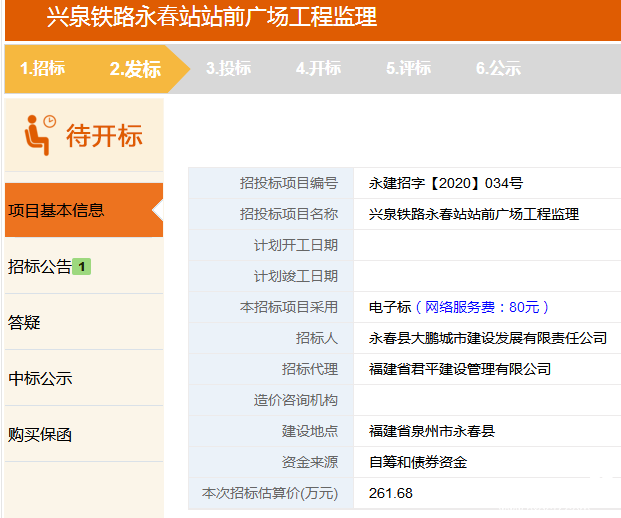Click the 招标人 label
The height and width of the screenshot is (518, 621).
(317, 338)
